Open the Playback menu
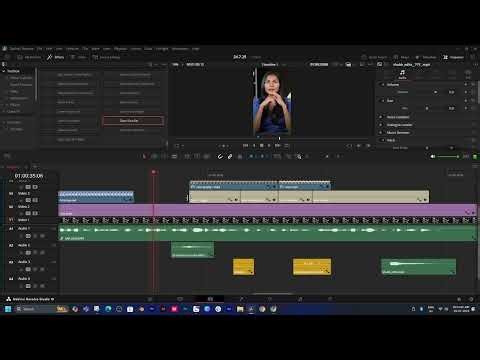The height and width of the screenshot is (360, 480). [120, 49]
